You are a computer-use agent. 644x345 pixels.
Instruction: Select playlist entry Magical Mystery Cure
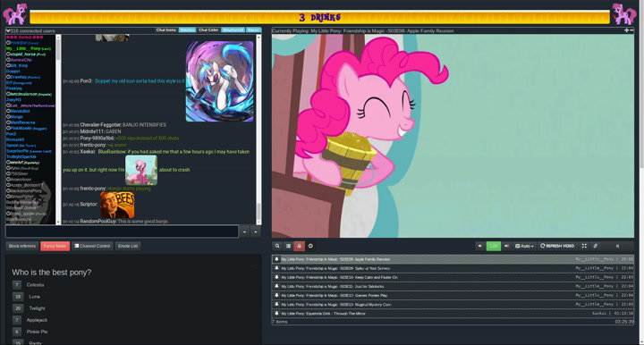coord(453,305)
